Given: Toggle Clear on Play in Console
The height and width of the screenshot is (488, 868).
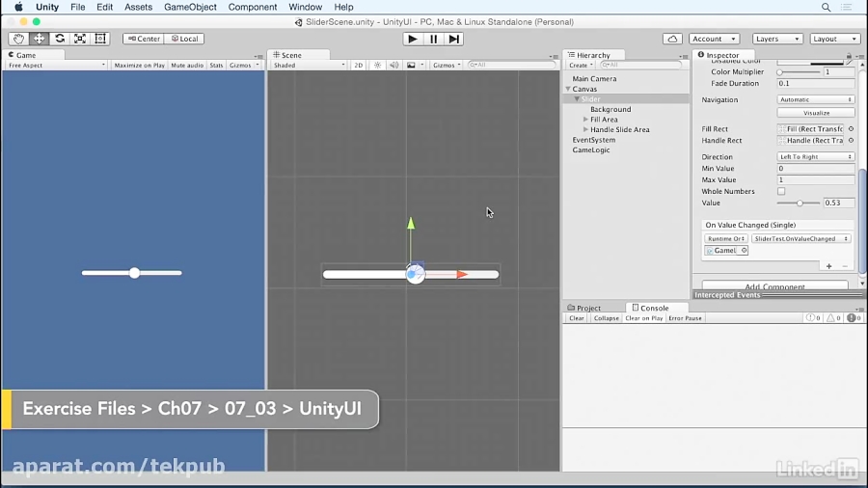Looking at the screenshot, I should pos(644,318).
